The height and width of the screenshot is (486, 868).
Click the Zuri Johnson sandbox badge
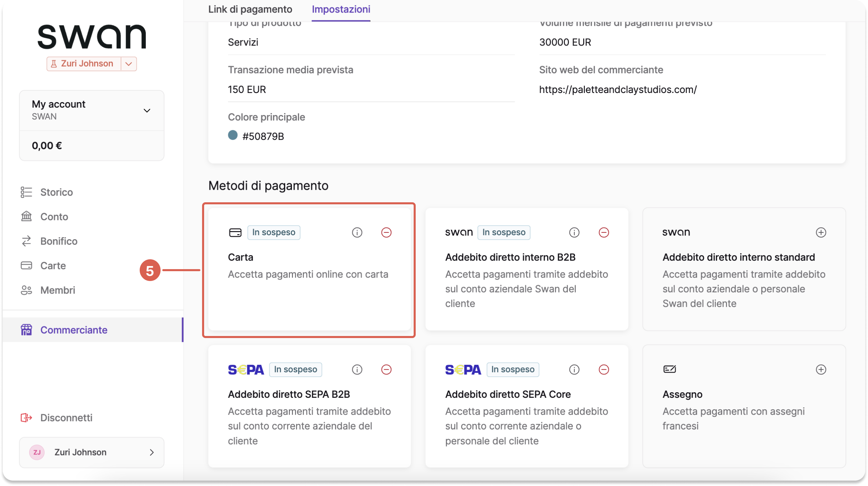[x=83, y=64]
